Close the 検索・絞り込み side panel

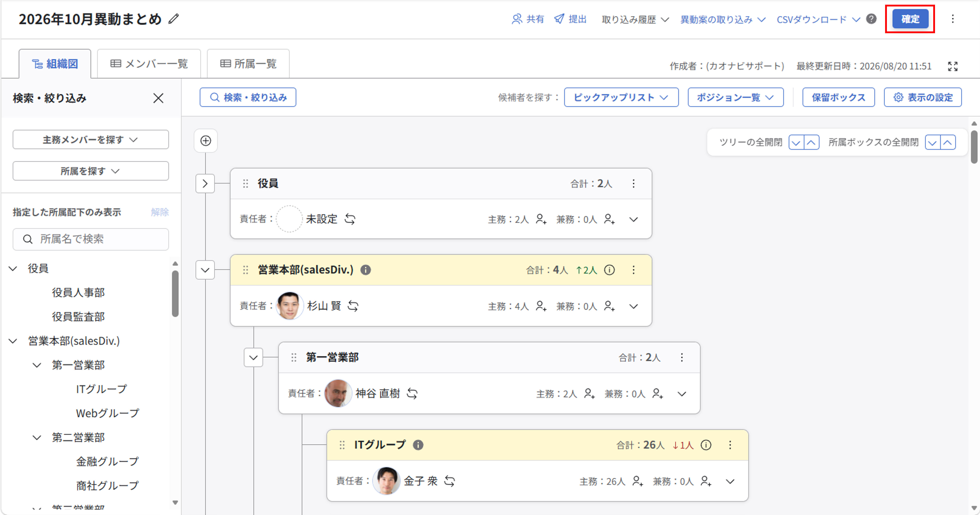[158, 98]
